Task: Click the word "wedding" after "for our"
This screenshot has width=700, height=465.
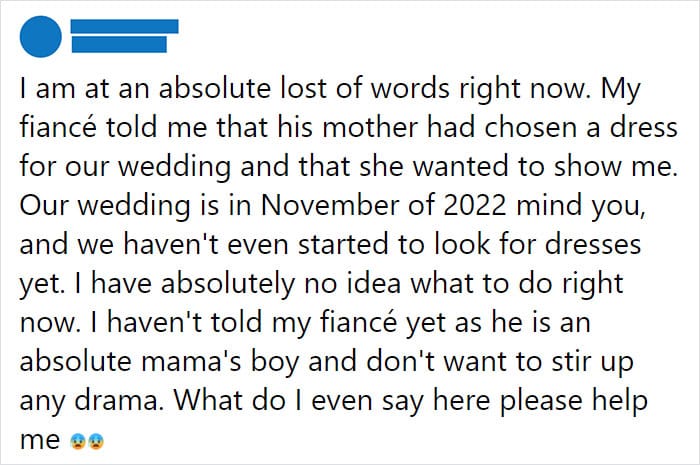Action: tap(174, 167)
